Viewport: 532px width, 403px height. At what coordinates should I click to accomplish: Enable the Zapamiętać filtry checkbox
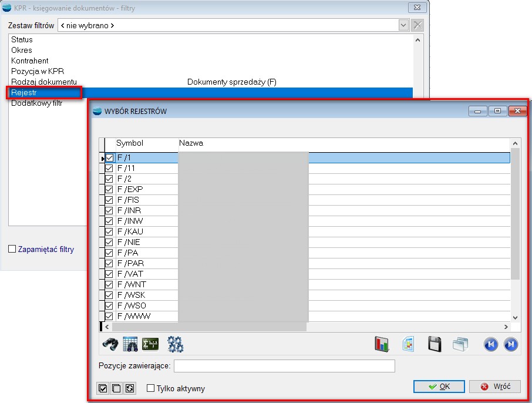[12, 249]
